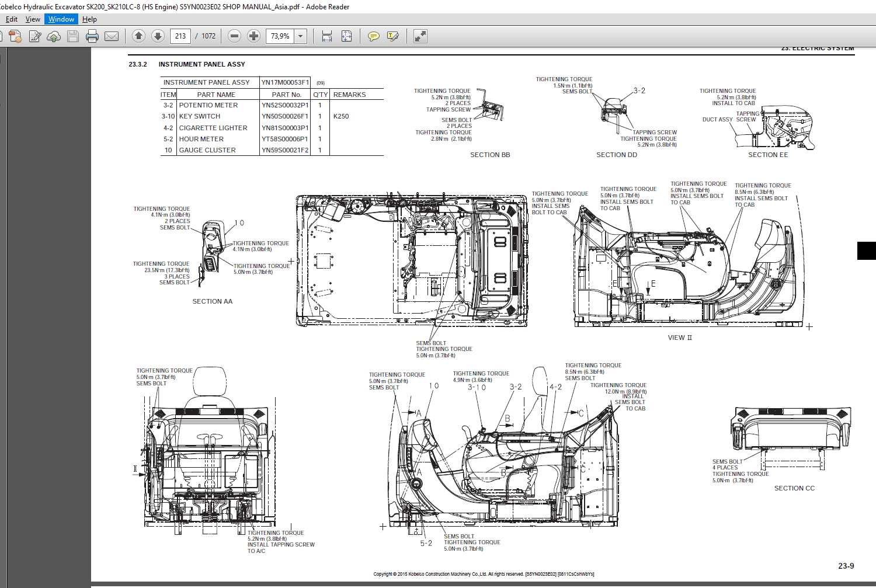Zoom out with minus button
Image resolution: width=876 pixels, height=588 pixels.
tap(234, 36)
